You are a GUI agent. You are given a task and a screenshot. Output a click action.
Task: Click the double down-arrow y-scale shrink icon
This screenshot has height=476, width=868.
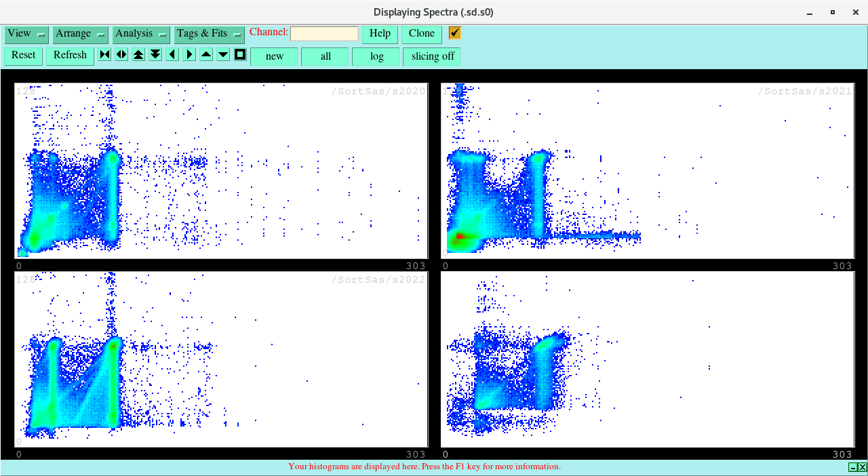pos(155,54)
